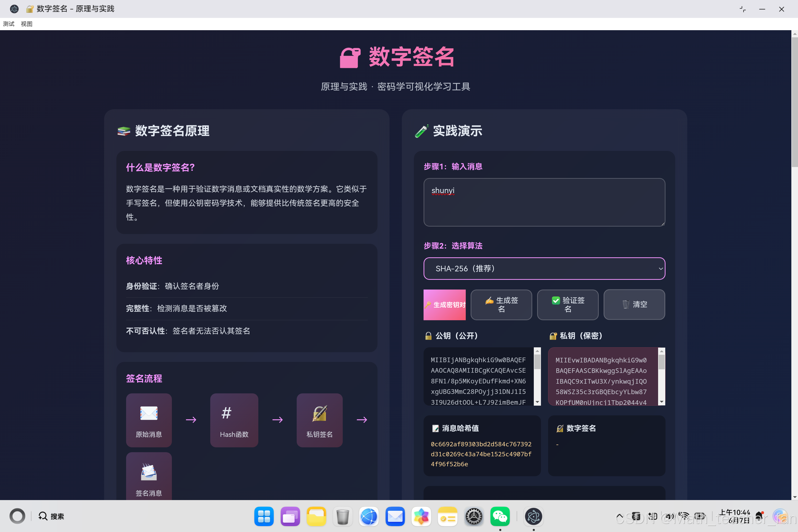
Task: Click the 搜索 search in taskbar
Action: click(x=51, y=516)
